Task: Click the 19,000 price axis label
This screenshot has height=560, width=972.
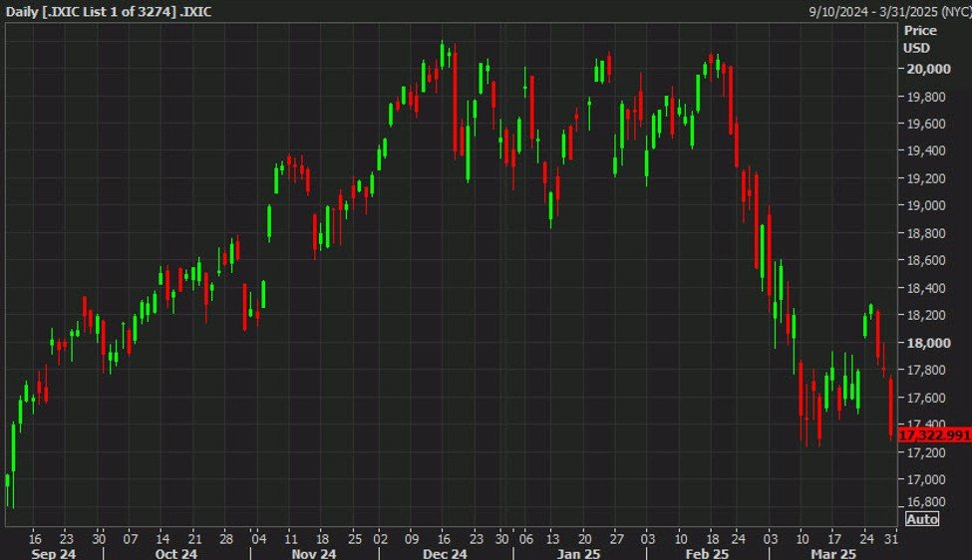Action: (x=925, y=206)
